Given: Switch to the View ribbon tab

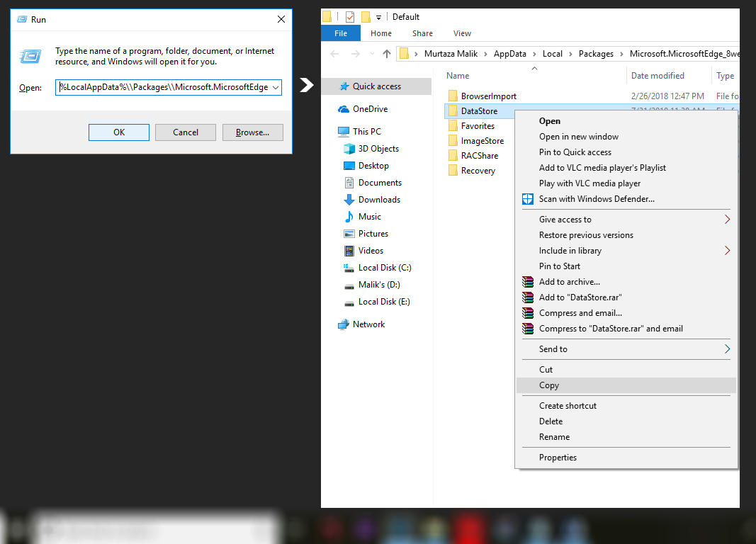Looking at the screenshot, I should [x=462, y=33].
